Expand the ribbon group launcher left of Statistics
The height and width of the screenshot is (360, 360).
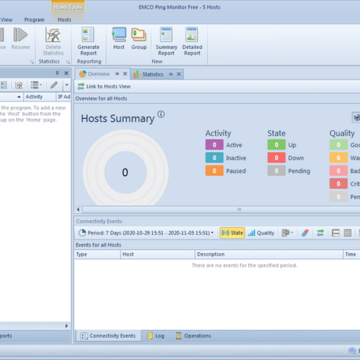[32, 62]
